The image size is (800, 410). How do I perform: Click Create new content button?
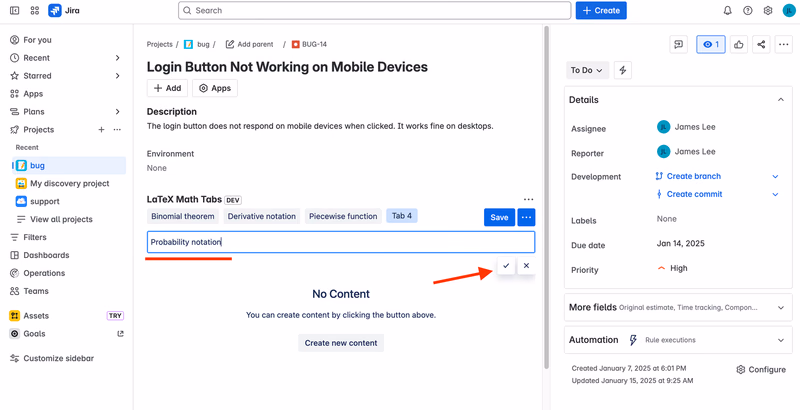point(341,343)
